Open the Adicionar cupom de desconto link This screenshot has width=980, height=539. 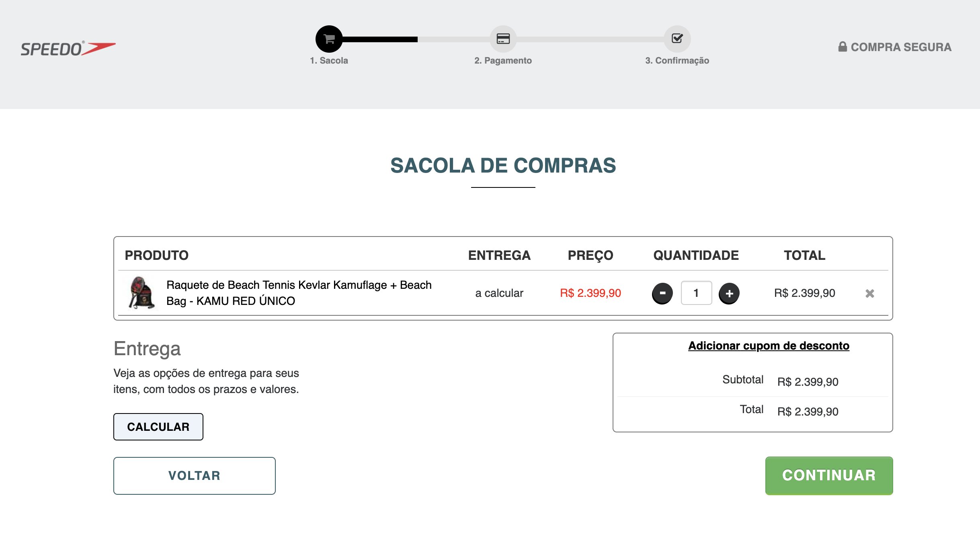(769, 346)
